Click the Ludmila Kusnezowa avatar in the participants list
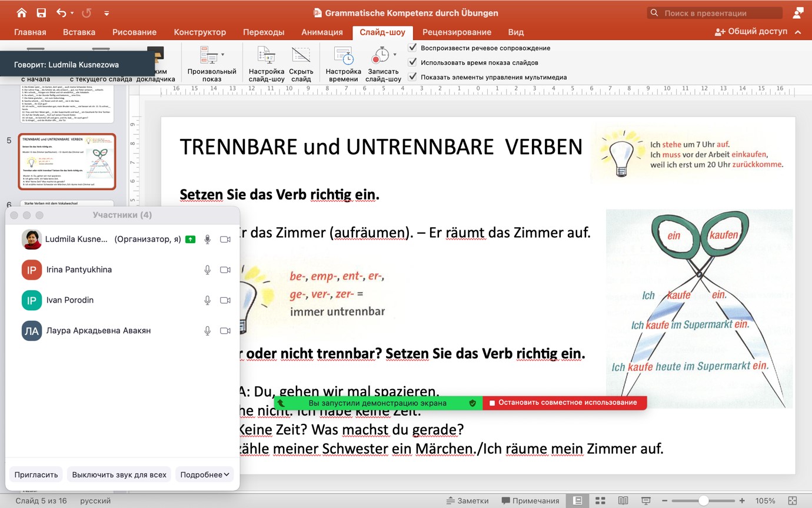812x508 pixels. (32, 239)
